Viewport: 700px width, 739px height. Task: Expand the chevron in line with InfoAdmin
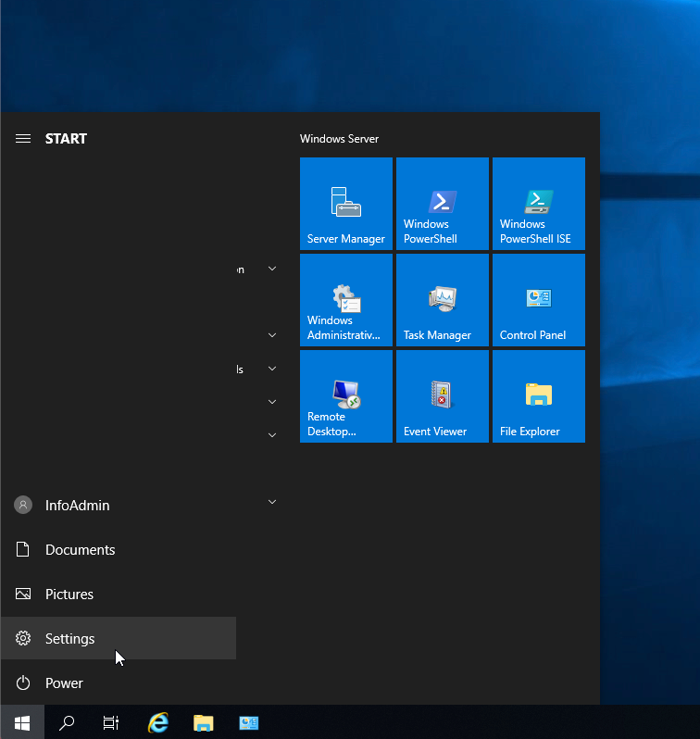click(x=272, y=502)
